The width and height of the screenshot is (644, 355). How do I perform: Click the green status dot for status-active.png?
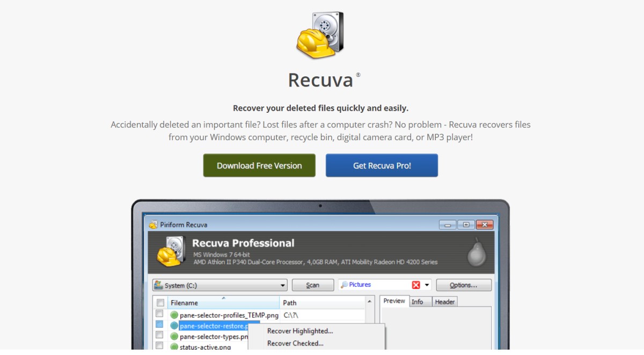tap(174, 347)
